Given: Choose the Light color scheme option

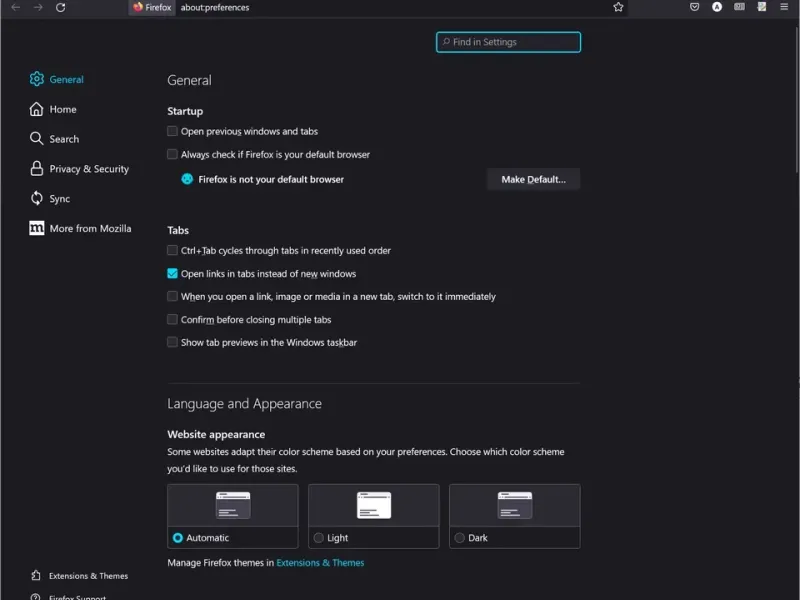Looking at the screenshot, I should [x=319, y=538].
